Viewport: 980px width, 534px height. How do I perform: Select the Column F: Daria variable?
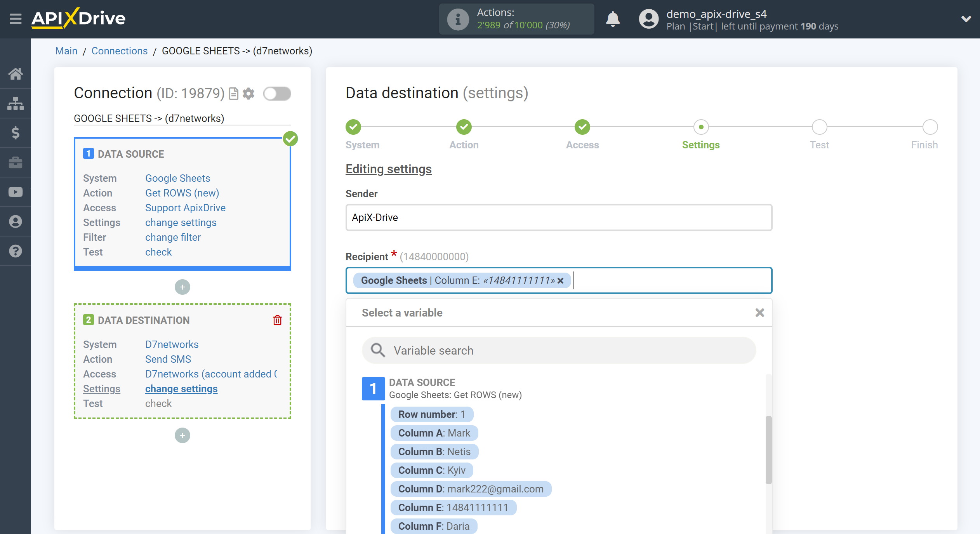pos(434,526)
